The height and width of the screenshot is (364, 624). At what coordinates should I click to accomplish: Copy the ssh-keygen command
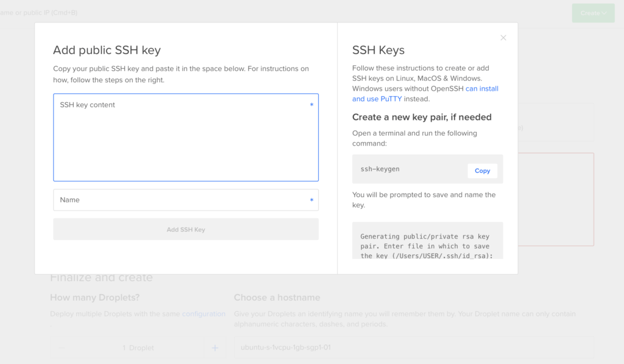(x=482, y=170)
